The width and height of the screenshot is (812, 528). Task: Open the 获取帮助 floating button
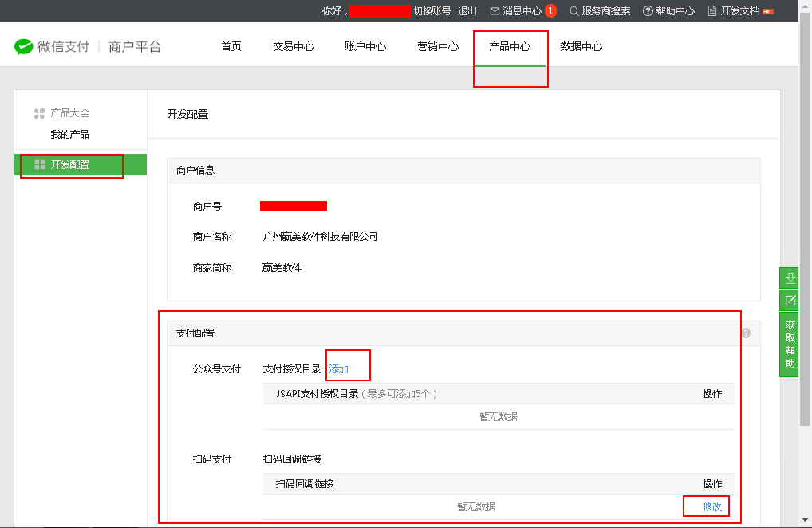point(790,345)
